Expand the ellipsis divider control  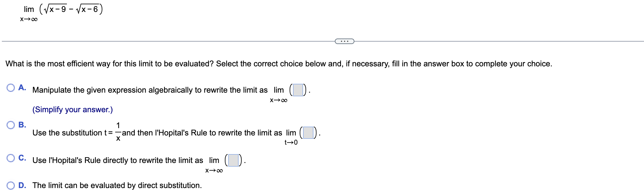click(x=344, y=41)
